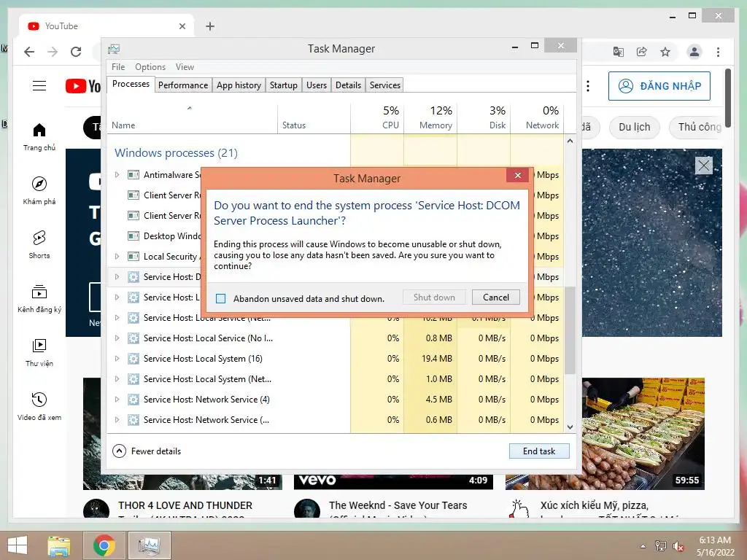Click the process list scroll-up arrow
Viewport: 747px width, 560px height.
570,141
